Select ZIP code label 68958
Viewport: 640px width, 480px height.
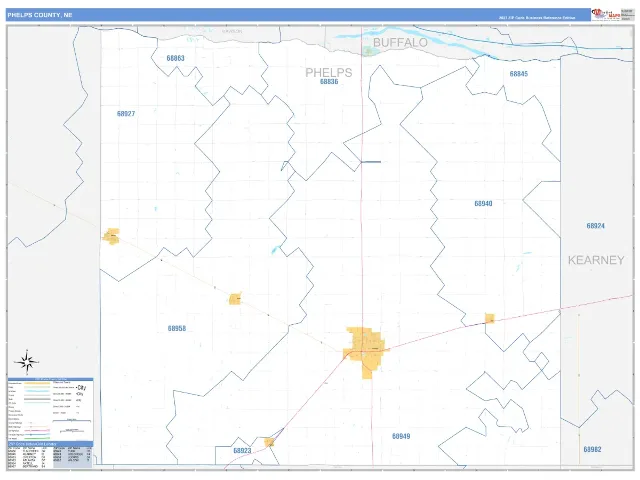pos(177,328)
